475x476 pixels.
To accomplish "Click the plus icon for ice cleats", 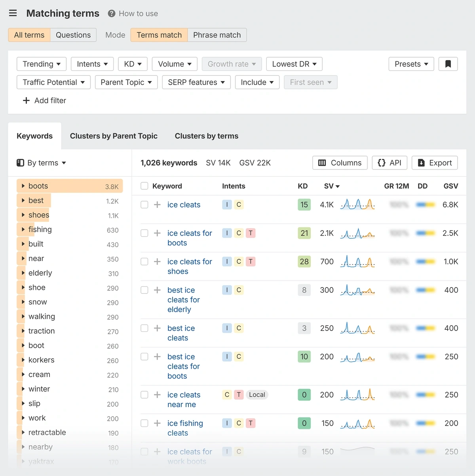I will 157,205.
